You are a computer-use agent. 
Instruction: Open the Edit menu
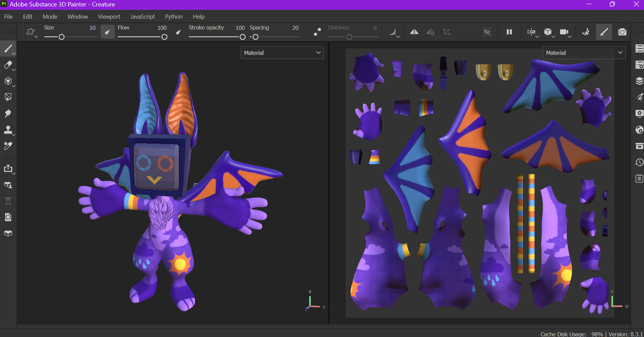(x=28, y=17)
